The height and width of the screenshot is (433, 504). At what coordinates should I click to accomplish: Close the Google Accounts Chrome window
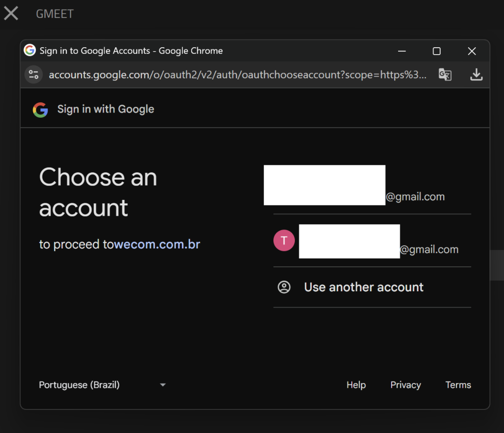472,51
